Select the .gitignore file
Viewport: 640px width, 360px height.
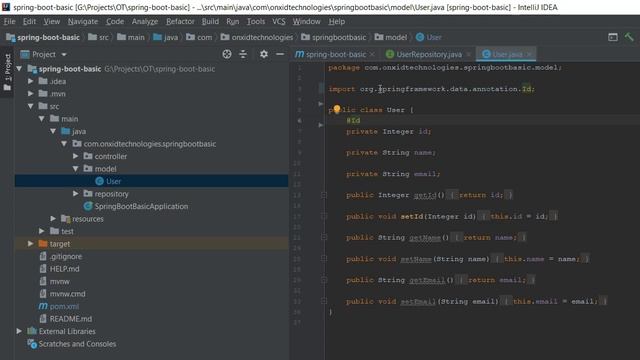pyautogui.click(x=66, y=256)
